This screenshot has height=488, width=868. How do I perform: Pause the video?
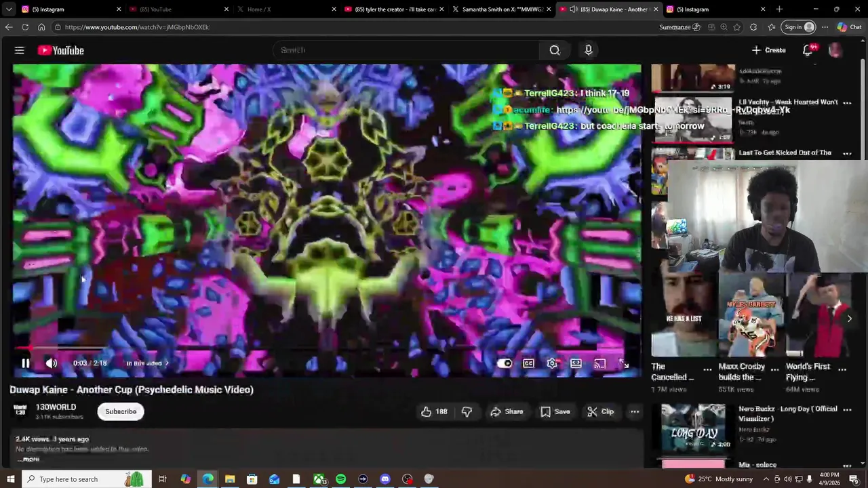(25, 363)
